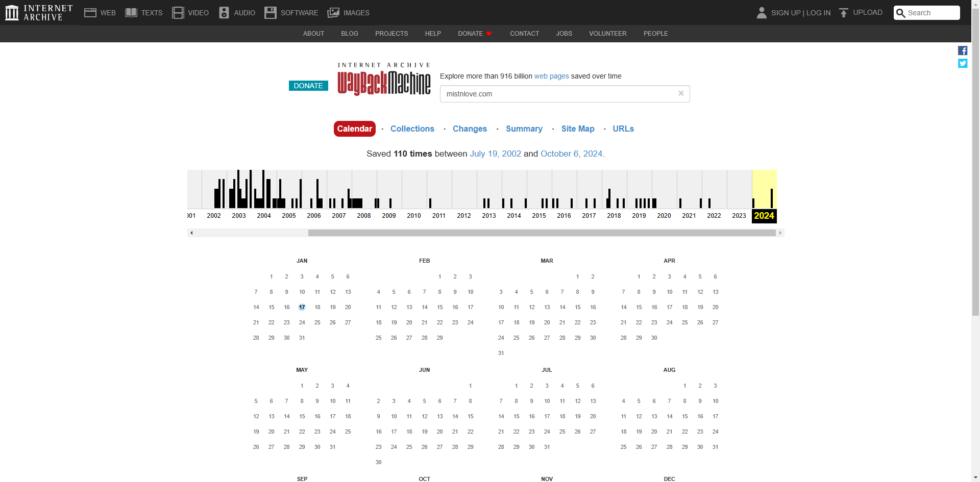The image size is (980, 482).
Task: Select year 2003 on timeline
Action: tap(239, 216)
